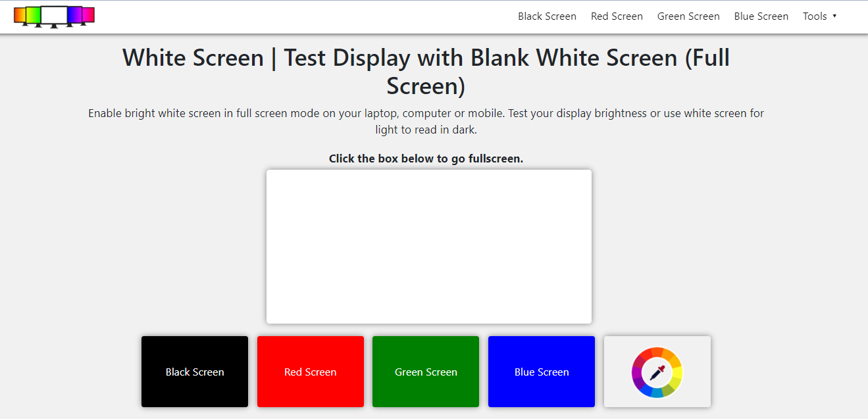This screenshot has height=419, width=868.
Task: Select Green Screen in the top menu
Action: coord(688,16)
